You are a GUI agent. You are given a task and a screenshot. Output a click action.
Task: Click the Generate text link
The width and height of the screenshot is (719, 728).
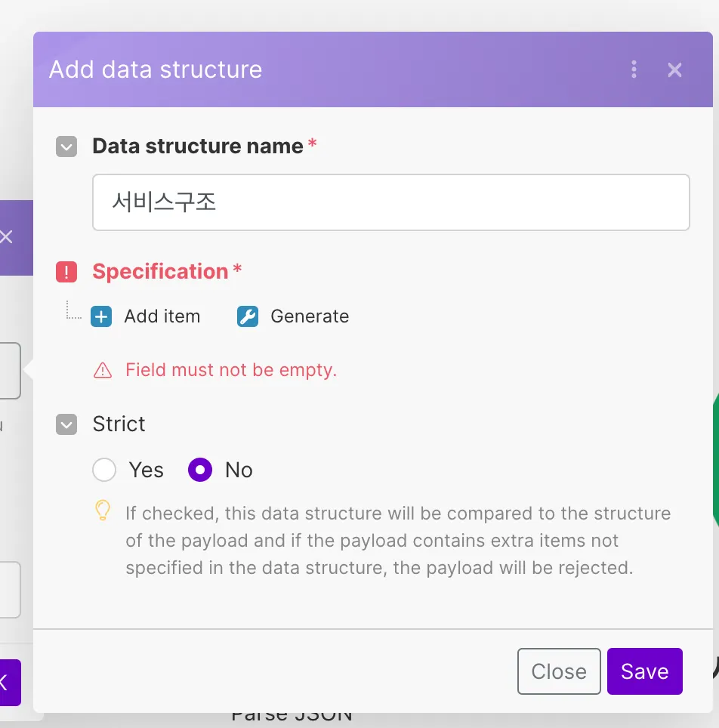pyautogui.click(x=310, y=316)
